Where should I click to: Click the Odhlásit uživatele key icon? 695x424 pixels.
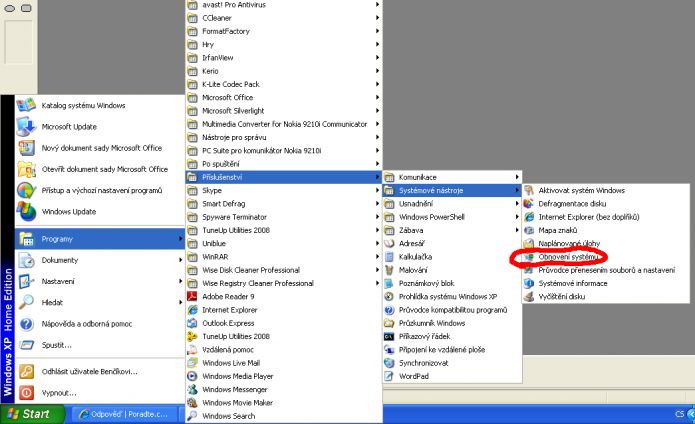pyautogui.click(x=26, y=371)
